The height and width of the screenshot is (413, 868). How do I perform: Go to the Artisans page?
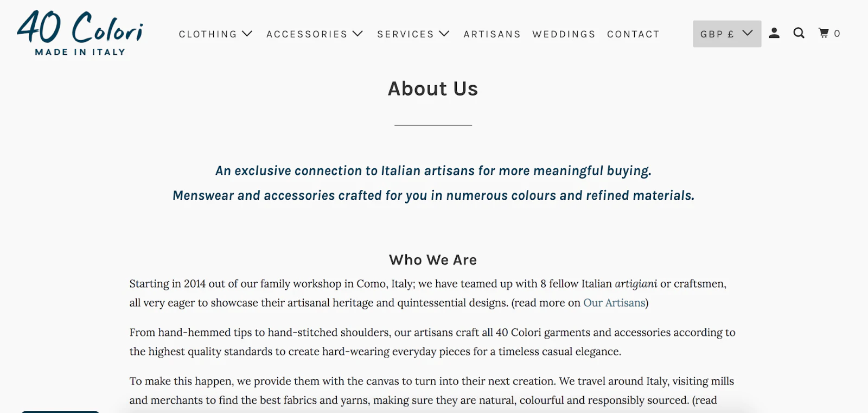tap(492, 34)
